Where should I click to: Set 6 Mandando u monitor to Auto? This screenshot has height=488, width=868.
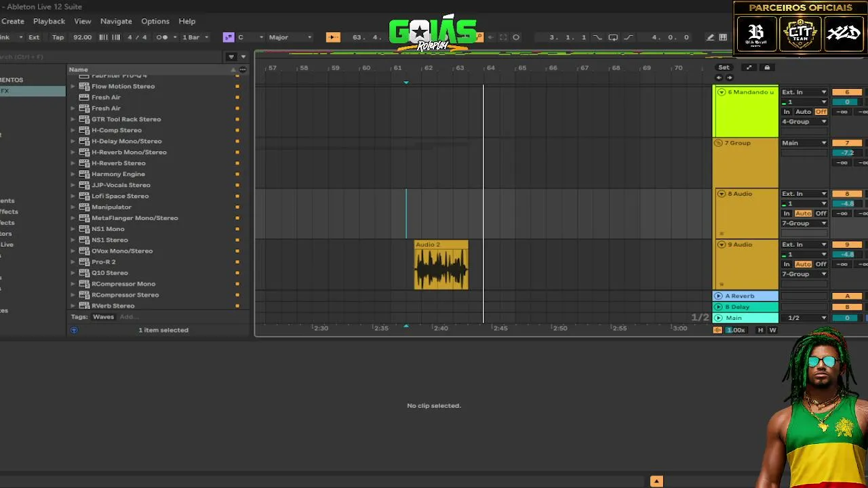[x=803, y=112]
